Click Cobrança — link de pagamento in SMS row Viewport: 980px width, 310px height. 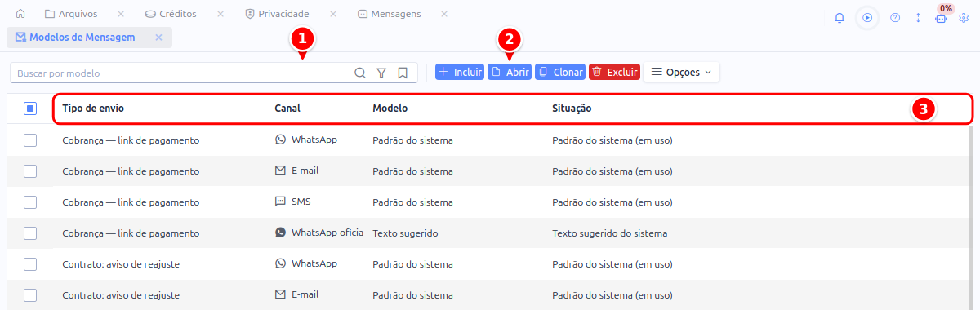pyautogui.click(x=131, y=202)
